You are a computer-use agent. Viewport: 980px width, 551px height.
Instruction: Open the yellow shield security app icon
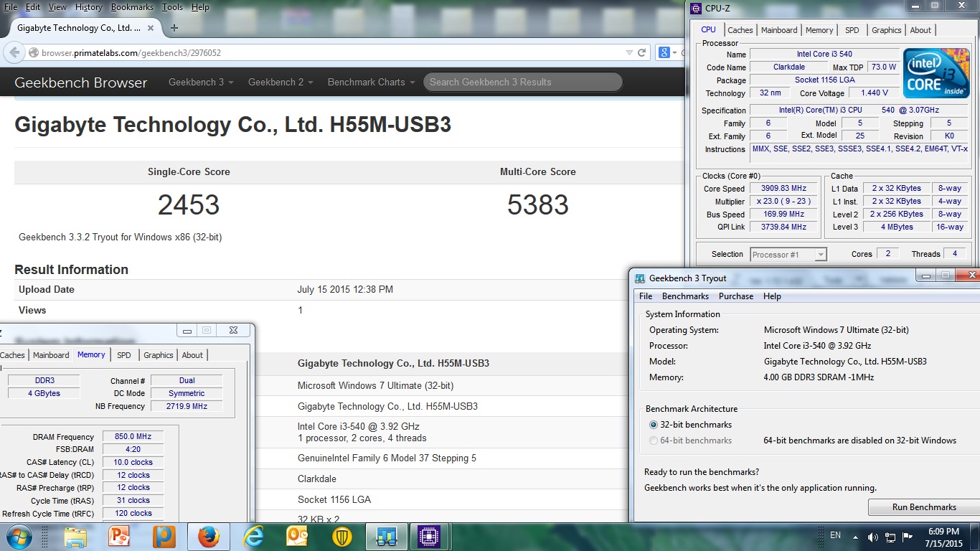coord(341,537)
